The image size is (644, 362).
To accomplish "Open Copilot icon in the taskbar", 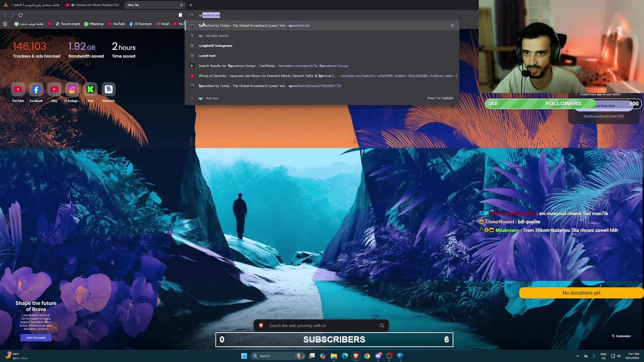I will pyautogui.click(x=323, y=356).
